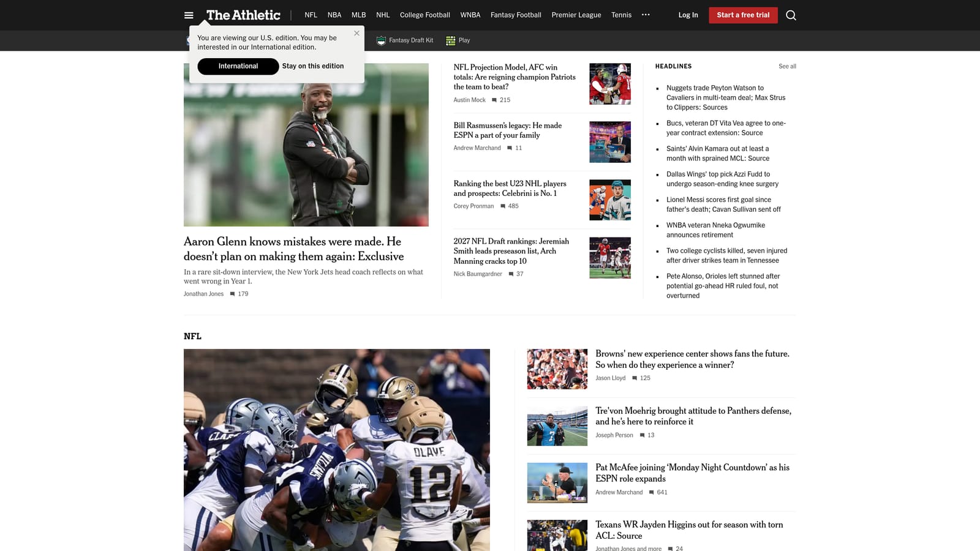The height and width of the screenshot is (551, 980).
Task: Open comments icon showing 13
Action: [643, 435]
